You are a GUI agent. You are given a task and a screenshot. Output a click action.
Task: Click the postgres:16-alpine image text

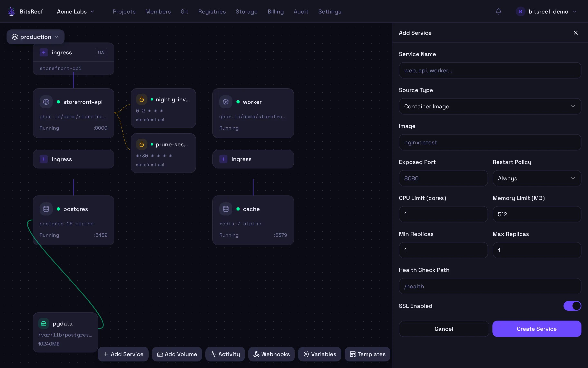tap(66, 224)
